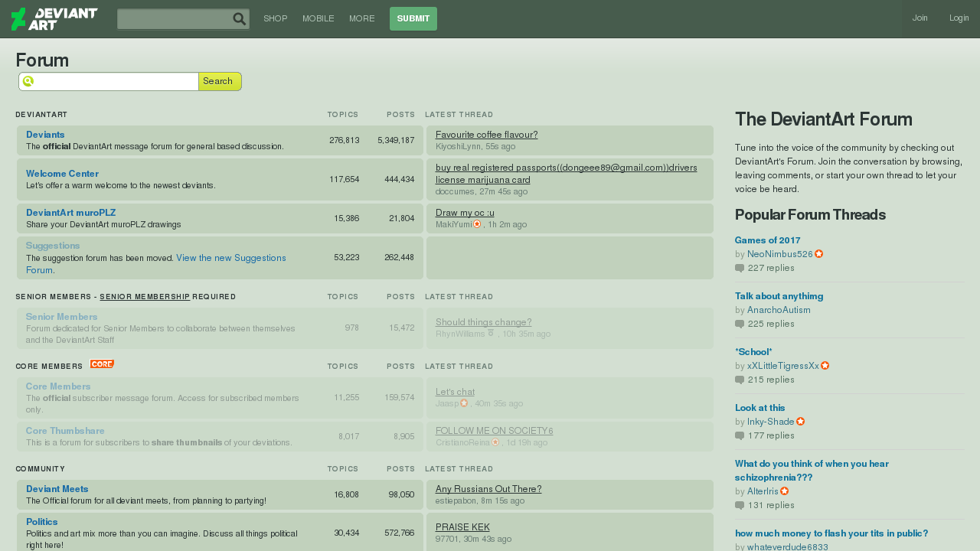Open the Favourite coffee flavour? thread
The width and height of the screenshot is (980, 551).
click(487, 135)
